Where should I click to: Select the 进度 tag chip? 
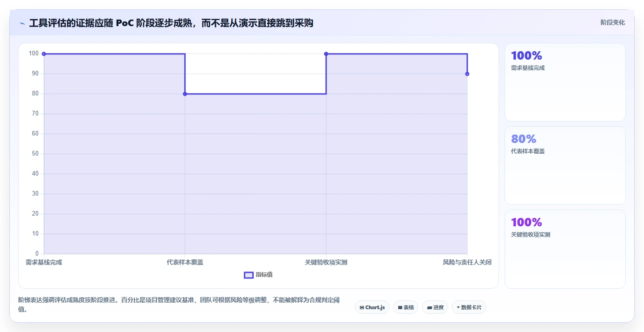(435, 307)
